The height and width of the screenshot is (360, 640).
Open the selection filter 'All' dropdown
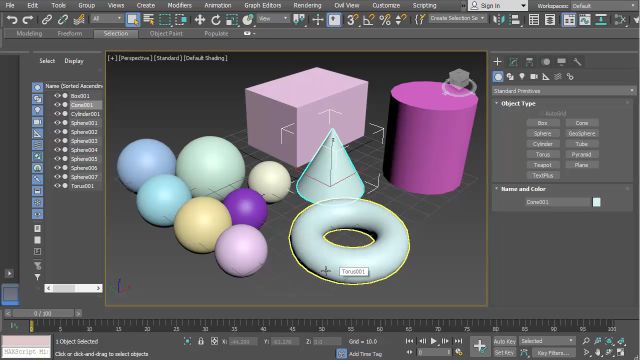pyautogui.click(x=107, y=19)
